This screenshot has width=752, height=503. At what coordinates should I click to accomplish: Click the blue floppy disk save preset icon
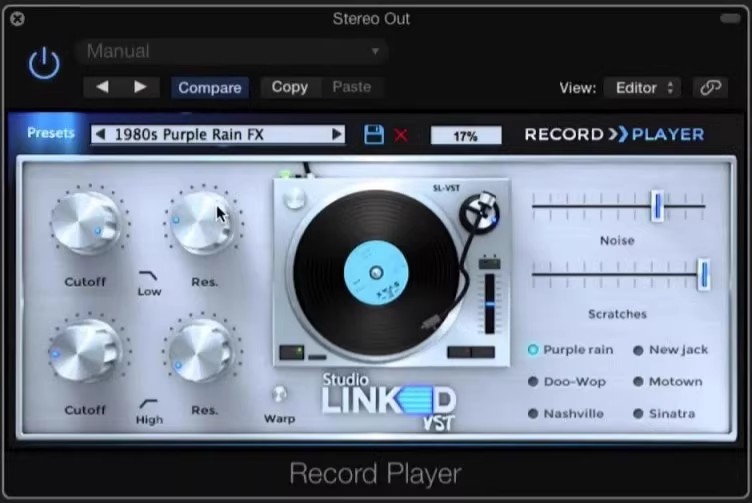pos(373,134)
